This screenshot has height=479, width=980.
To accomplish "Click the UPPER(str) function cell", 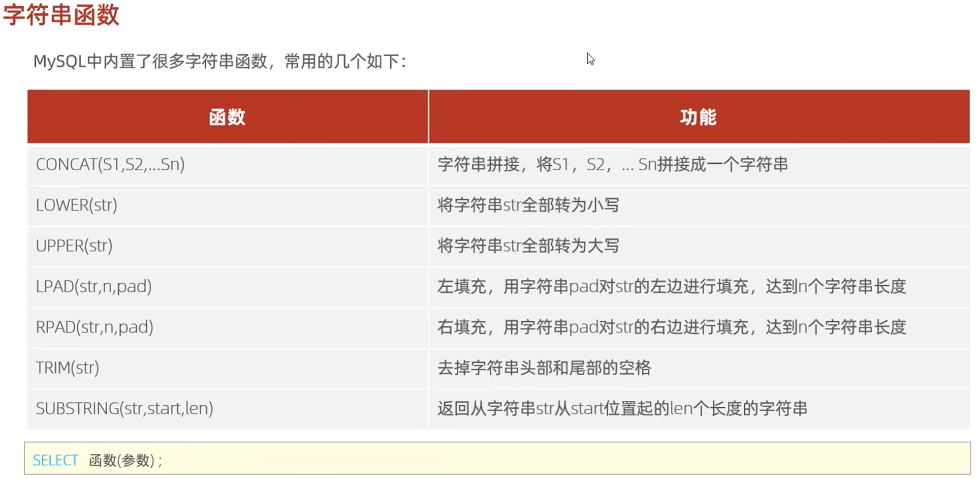I will (74, 245).
